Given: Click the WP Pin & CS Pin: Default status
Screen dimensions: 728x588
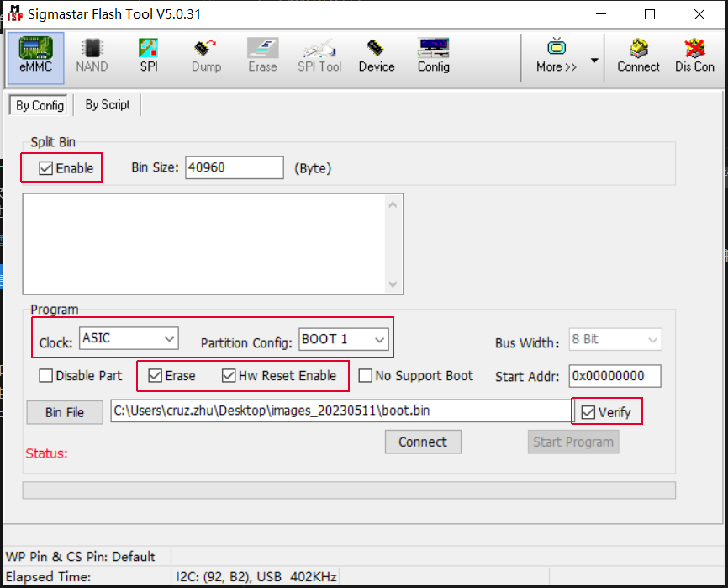Looking at the screenshot, I should (x=81, y=556).
